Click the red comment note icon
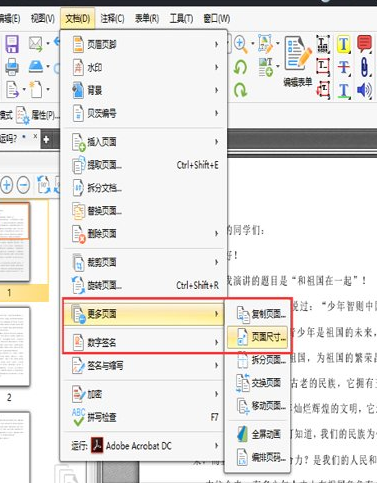 (x=364, y=44)
